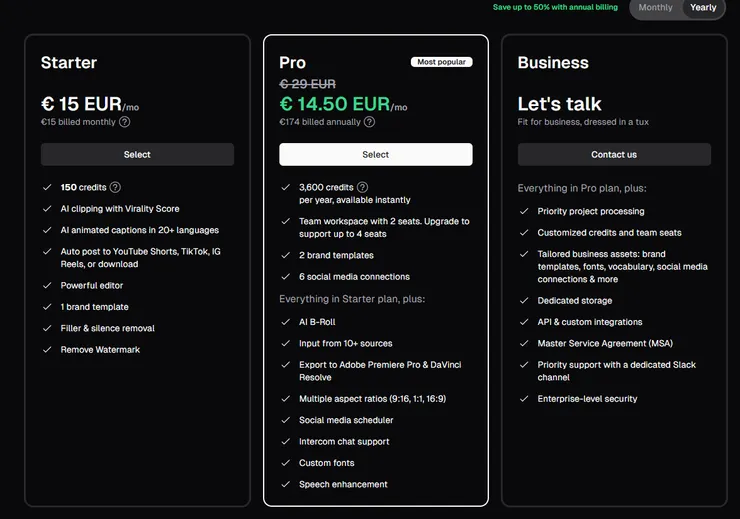Click the Let's talk heading
The width and height of the screenshot is (740, 519).
click(559, 104)
